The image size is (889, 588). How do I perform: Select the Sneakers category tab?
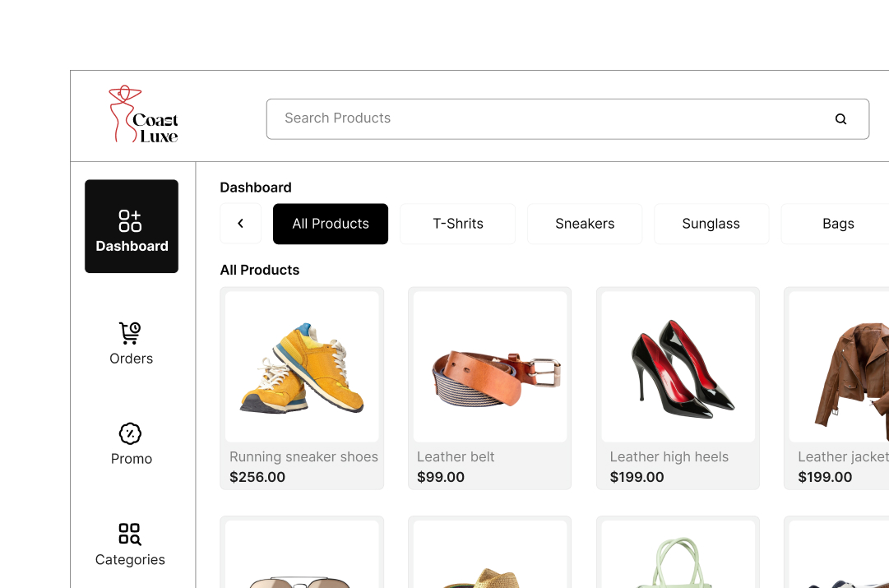coord(585,224)
